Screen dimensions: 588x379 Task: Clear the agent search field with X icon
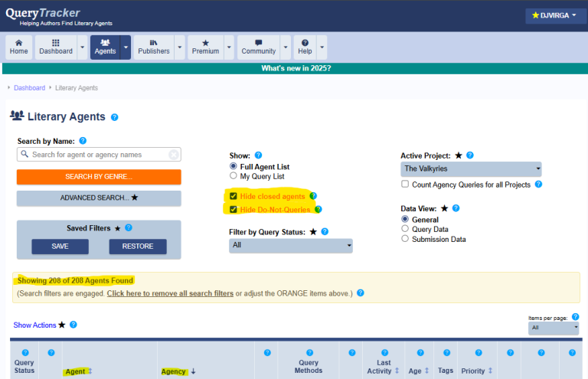pos(174,155)
